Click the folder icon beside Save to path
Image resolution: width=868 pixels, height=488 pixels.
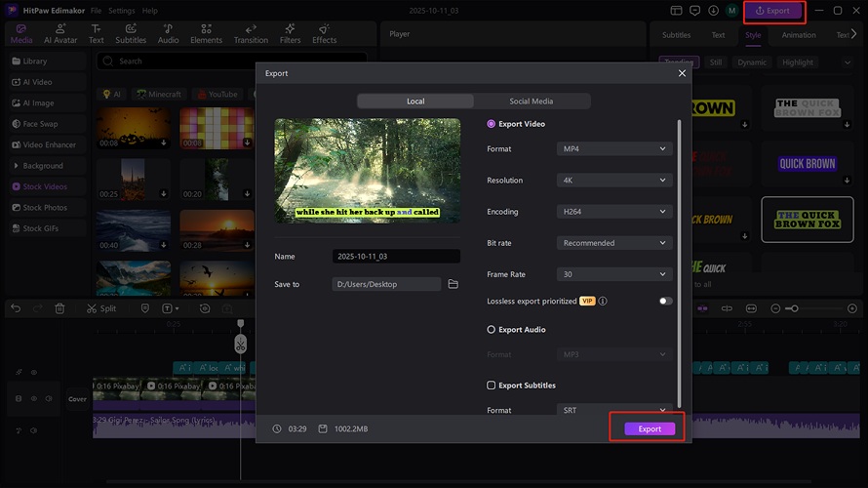453,284
